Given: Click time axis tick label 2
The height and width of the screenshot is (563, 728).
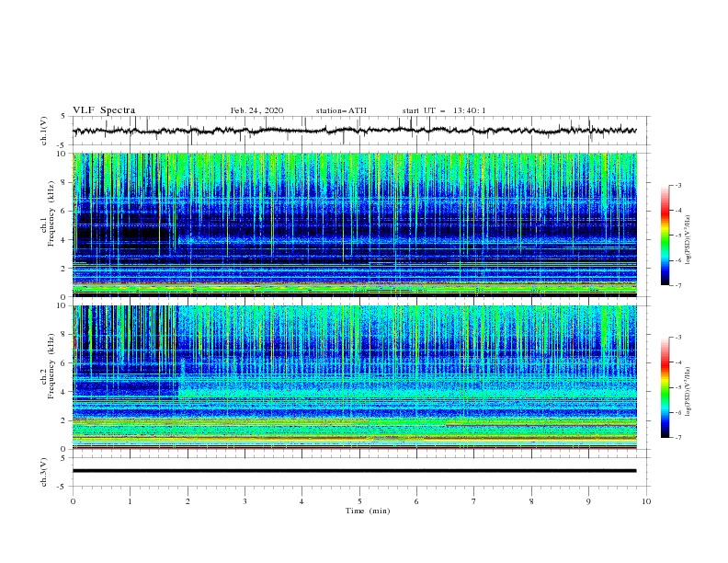Looking at the screenshot, I should 188,501.
